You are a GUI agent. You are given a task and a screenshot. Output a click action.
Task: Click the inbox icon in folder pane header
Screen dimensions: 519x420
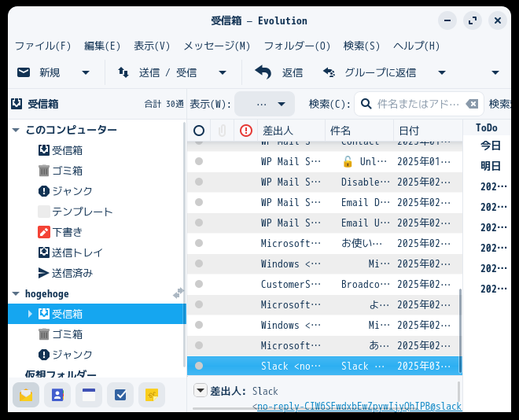(17, 104)
